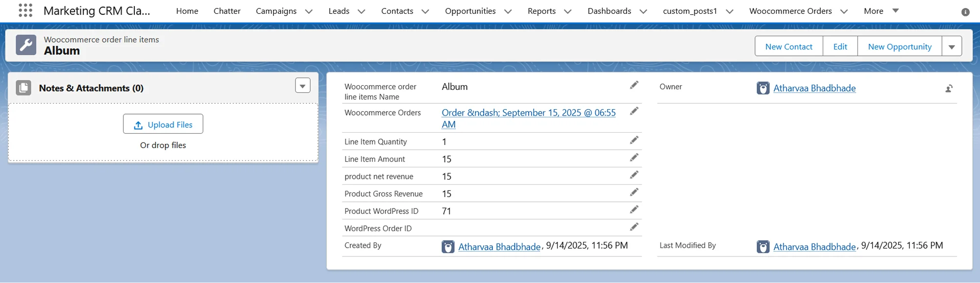Click the Change Owner icon
Viewport: 980px width, 283px height.
pos(949,89)
